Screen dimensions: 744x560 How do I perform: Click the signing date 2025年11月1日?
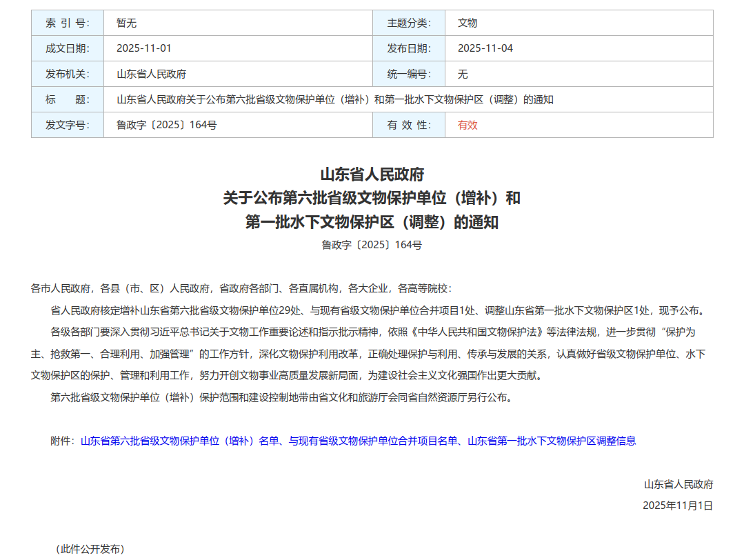point(678,506)
